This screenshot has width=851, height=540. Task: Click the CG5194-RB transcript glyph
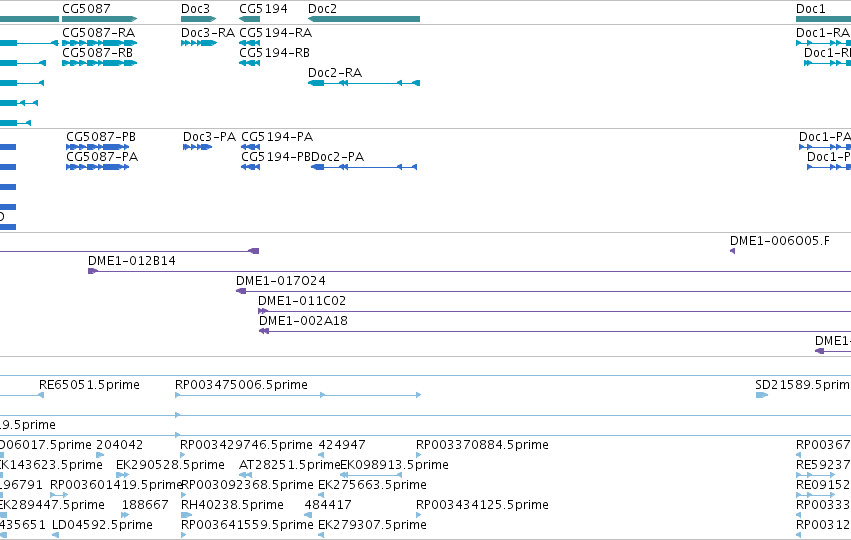point(250,63)
